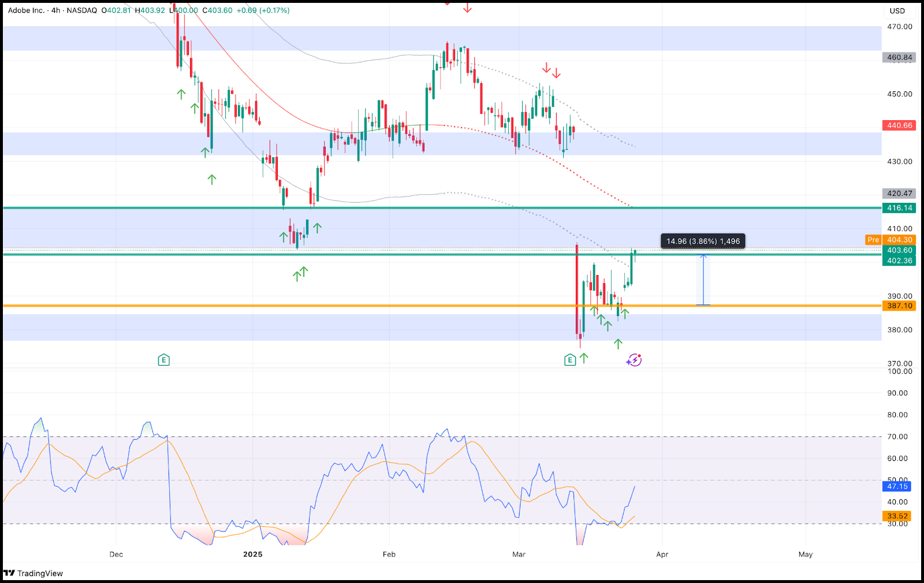This screenshot has width=924, height=583.
Task: Click the 370.00 tick on the price axis
Action: (900, 363)
